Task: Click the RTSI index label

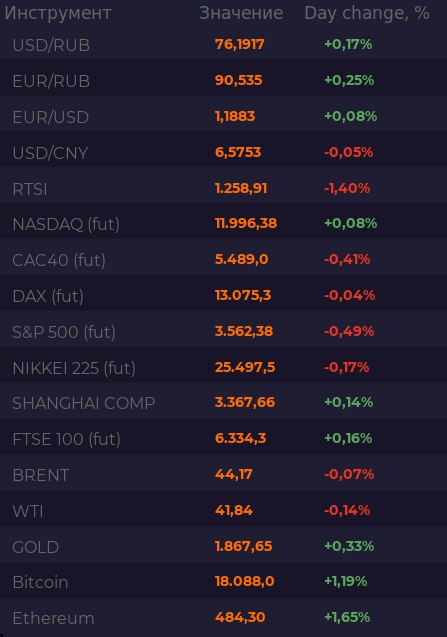Action: [30, 189]
